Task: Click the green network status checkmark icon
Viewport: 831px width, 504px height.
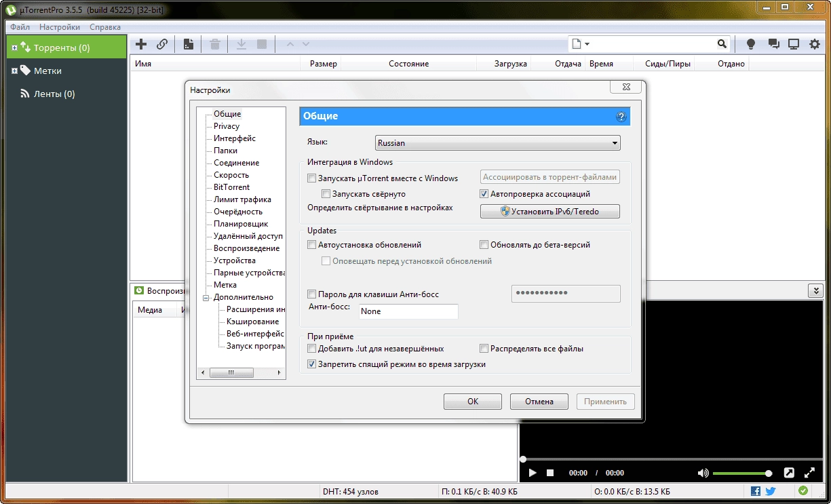Action: click(803, 490)
